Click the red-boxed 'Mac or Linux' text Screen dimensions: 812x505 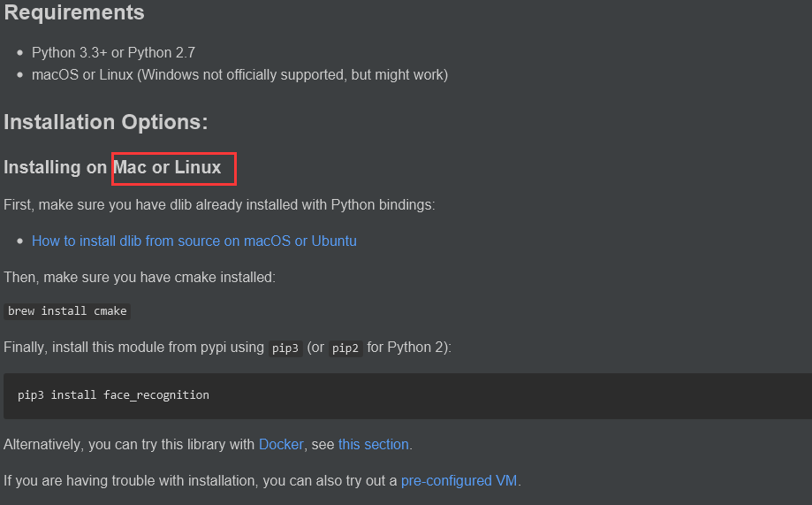pyautogui.click(x=168, y=167)
